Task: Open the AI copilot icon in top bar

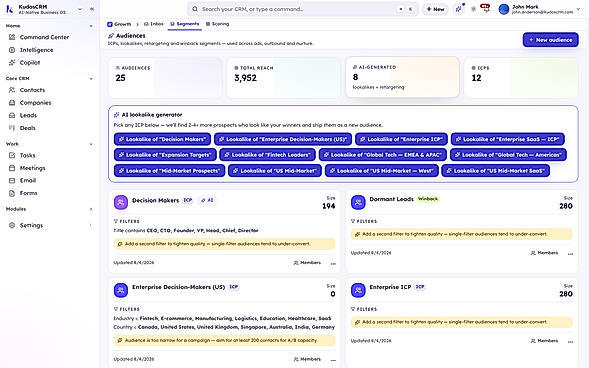Action: point(459,9)
